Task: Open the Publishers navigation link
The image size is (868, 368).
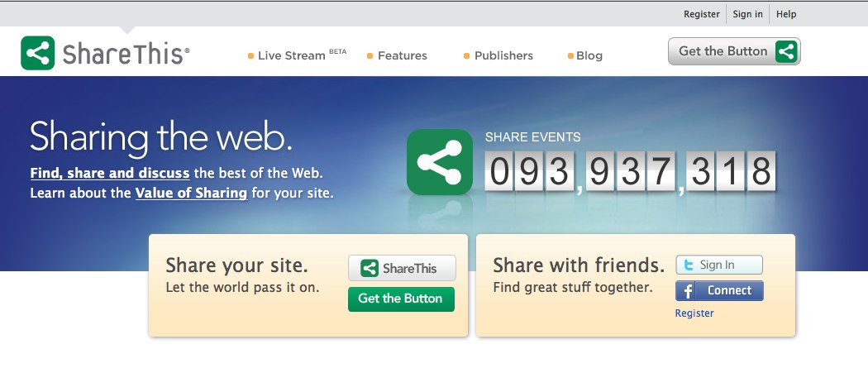Action: tap(503, 55)
